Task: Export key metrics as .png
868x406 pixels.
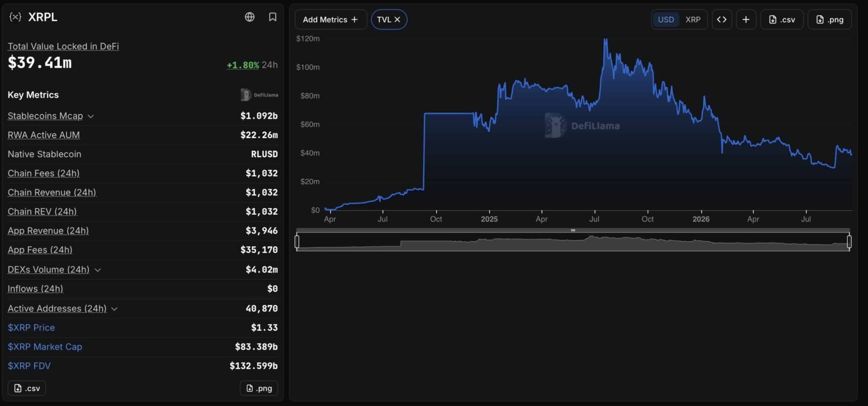Action: tap(259, 388)
